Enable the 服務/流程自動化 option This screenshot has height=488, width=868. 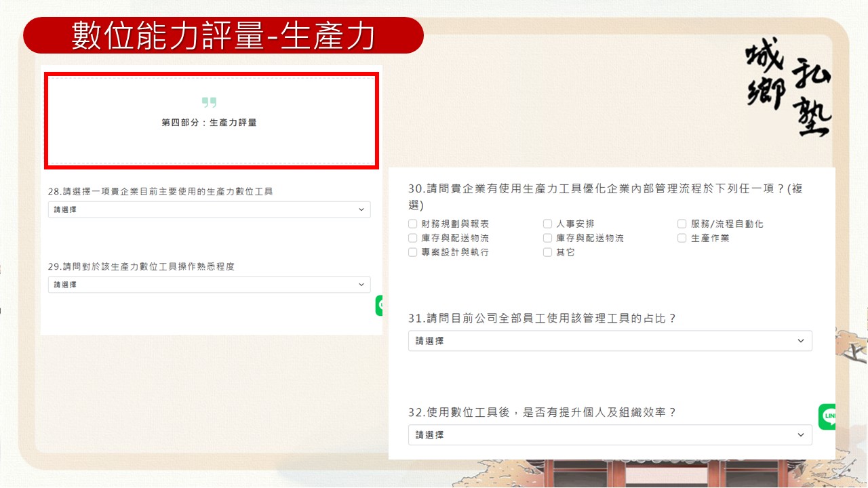click(x=682, y=224)
